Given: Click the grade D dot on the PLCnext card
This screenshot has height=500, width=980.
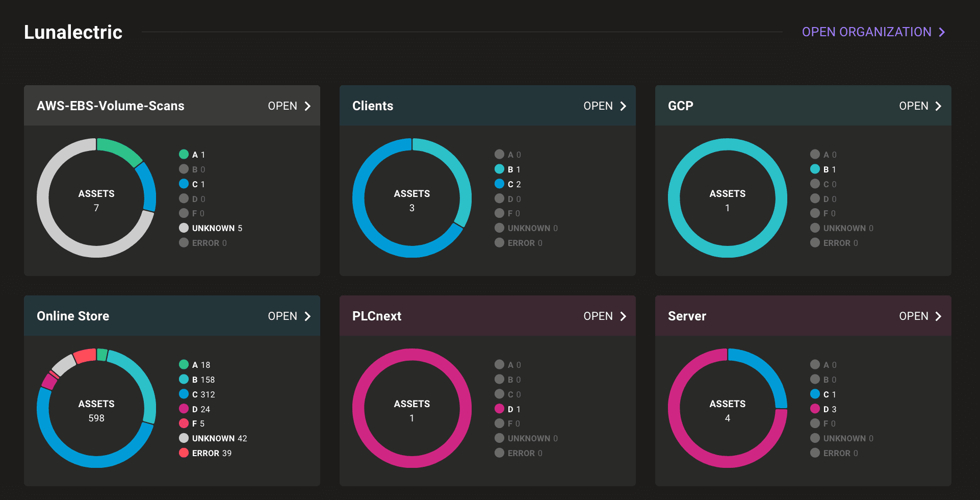Looking at the screenshot, I should (x=499, y=409).
